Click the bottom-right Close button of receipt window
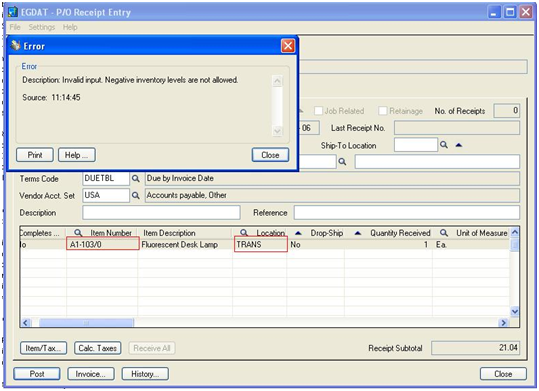 (x=503, y=374)
